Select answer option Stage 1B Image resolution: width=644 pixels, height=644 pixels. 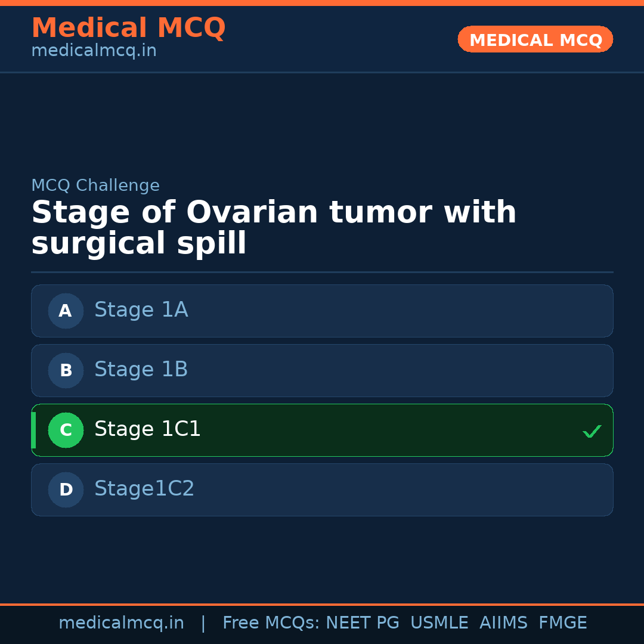(x=322, y=370)
